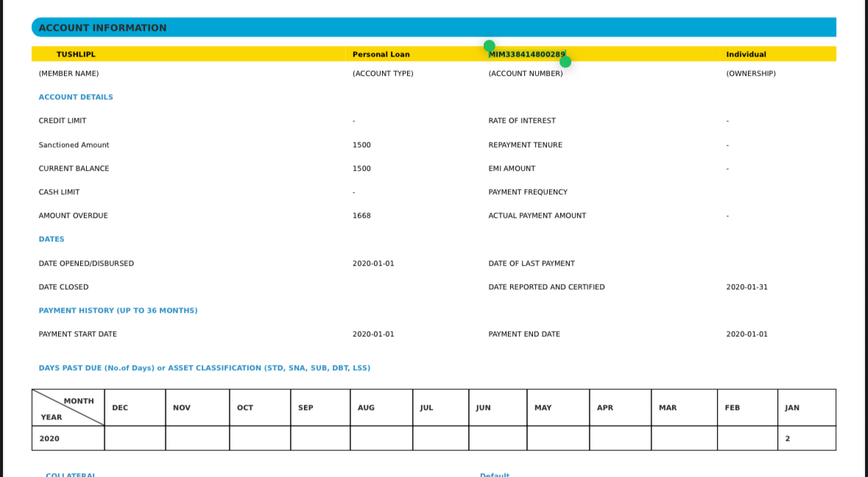Click the AMOUNT OVERDUE value 1668

pos(361,216)
